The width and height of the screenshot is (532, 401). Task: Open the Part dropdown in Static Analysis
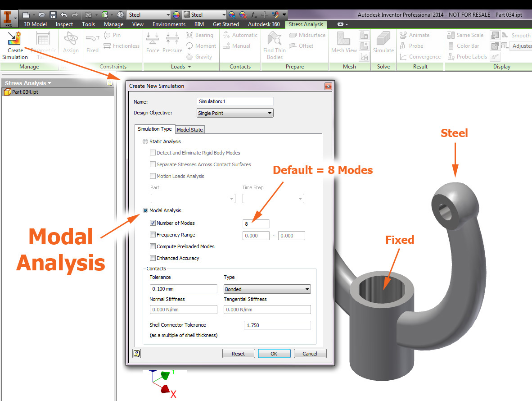(193, 198)
